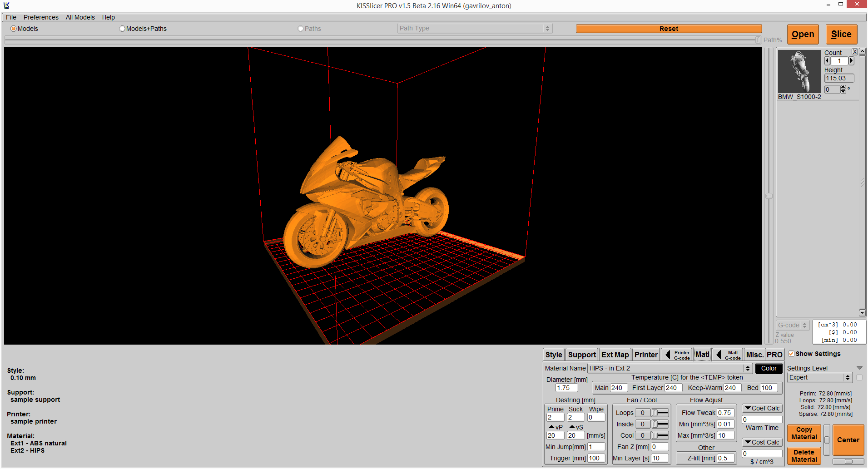Open the Preferences menu
868x469 pixels.
(x=41, y=17)
